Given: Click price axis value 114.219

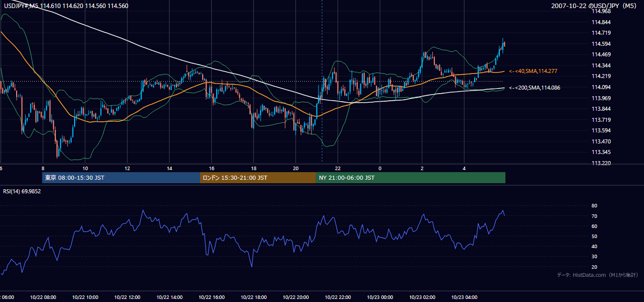Looking at the screenshot, I should (x=601, y=76).
